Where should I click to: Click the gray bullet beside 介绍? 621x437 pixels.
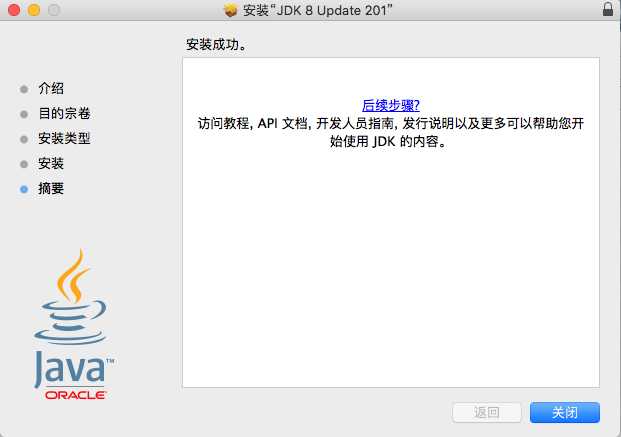(24, 89)
